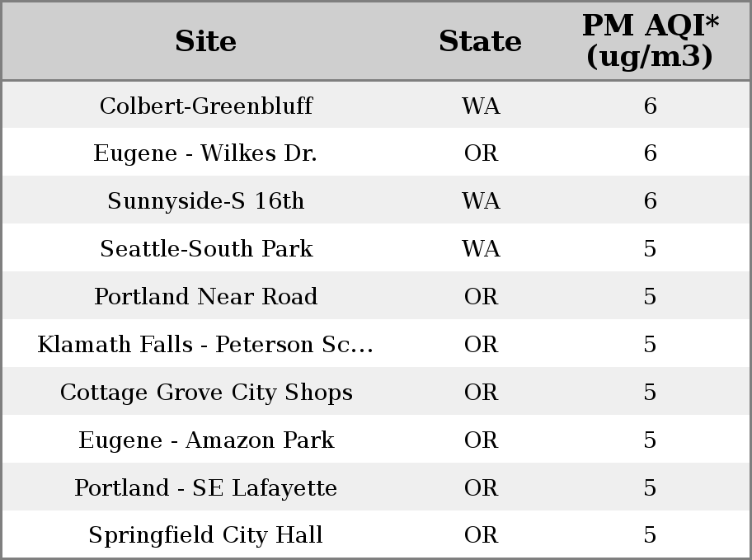Choose the Springfield City Hall site
The height and width of the screenshot is (560, 752).
click(x=206, y=535)
